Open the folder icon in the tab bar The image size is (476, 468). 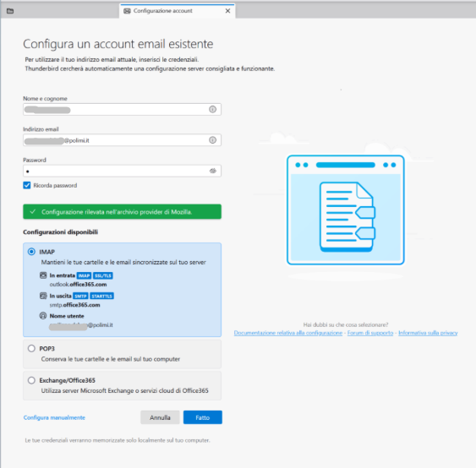pyautogui.click(x=10, y=11)
